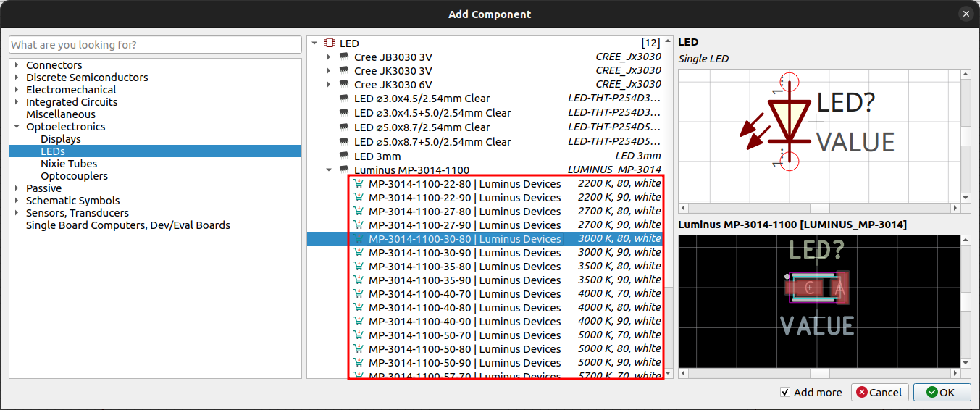Expand the Integrated Circuits category
The image size is (980, 410).
click(17, 102)
